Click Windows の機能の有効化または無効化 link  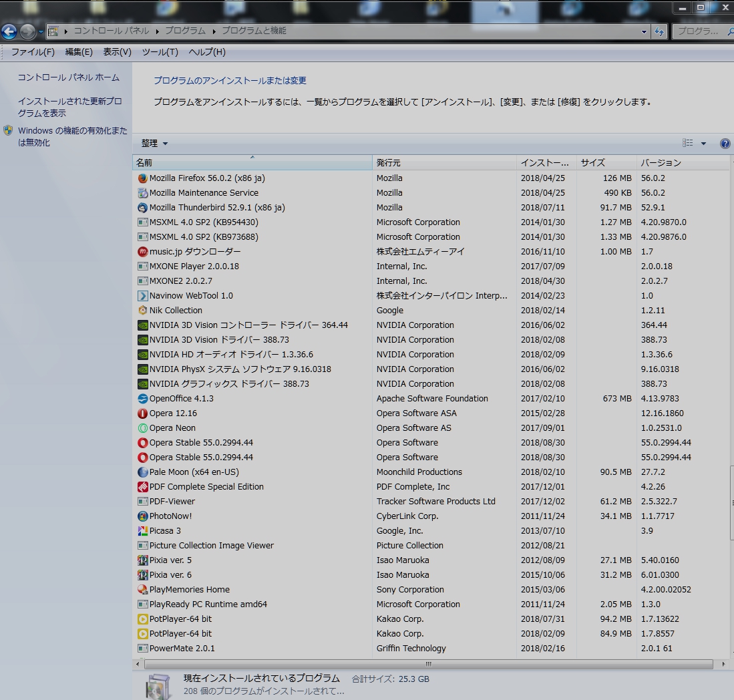click(x=72, y=136)
